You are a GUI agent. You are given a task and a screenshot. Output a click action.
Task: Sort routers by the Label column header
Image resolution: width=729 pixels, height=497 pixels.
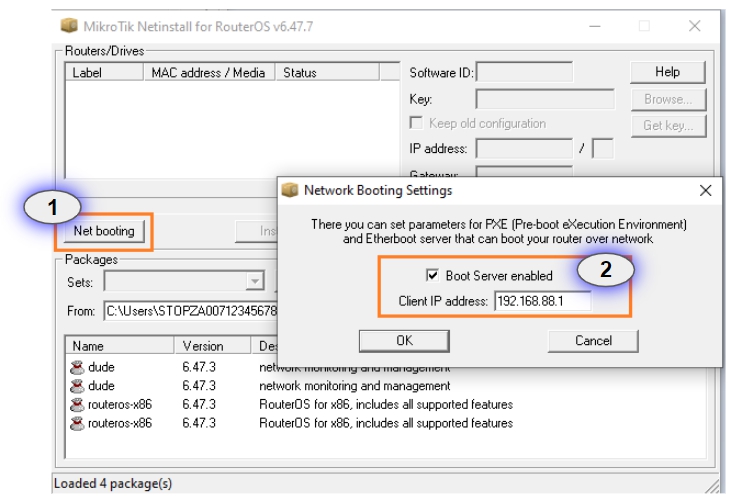point(104,73)
